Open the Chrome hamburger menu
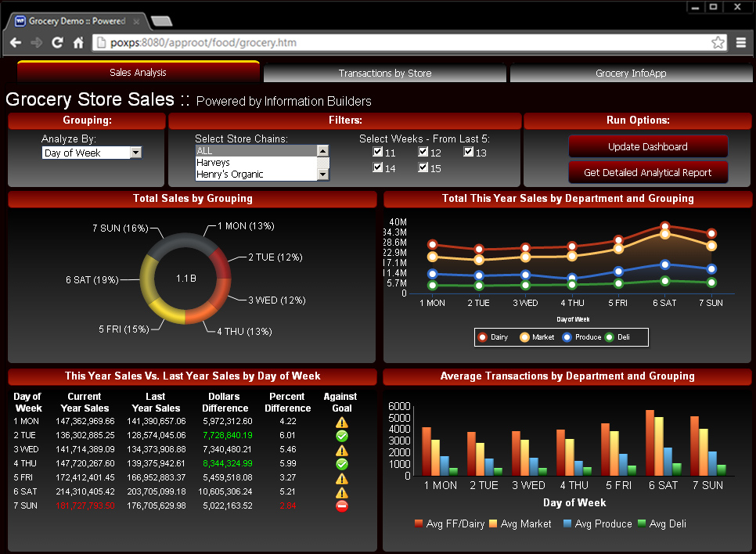This screenshot has width=756, height=554. click(x=741, y=42)
